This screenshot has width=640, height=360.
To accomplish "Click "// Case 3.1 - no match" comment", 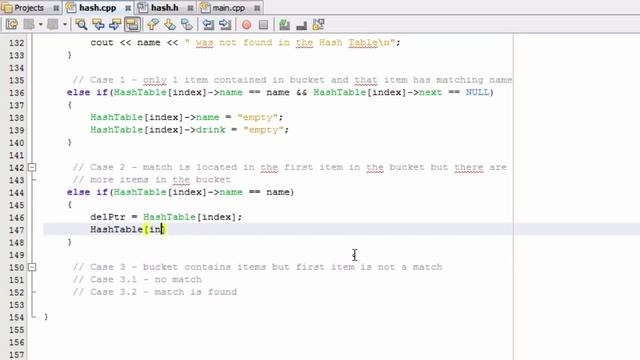I will point(137,280).
